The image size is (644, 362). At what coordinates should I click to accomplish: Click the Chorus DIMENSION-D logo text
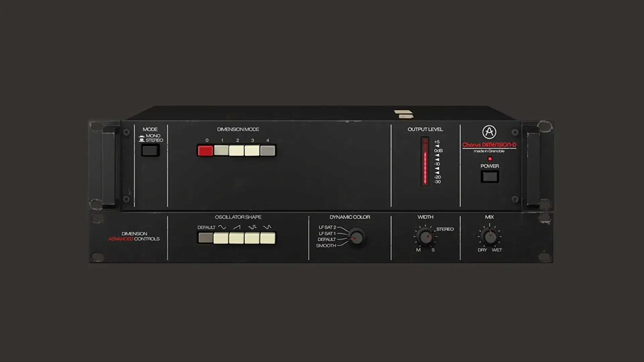(489, 145)
